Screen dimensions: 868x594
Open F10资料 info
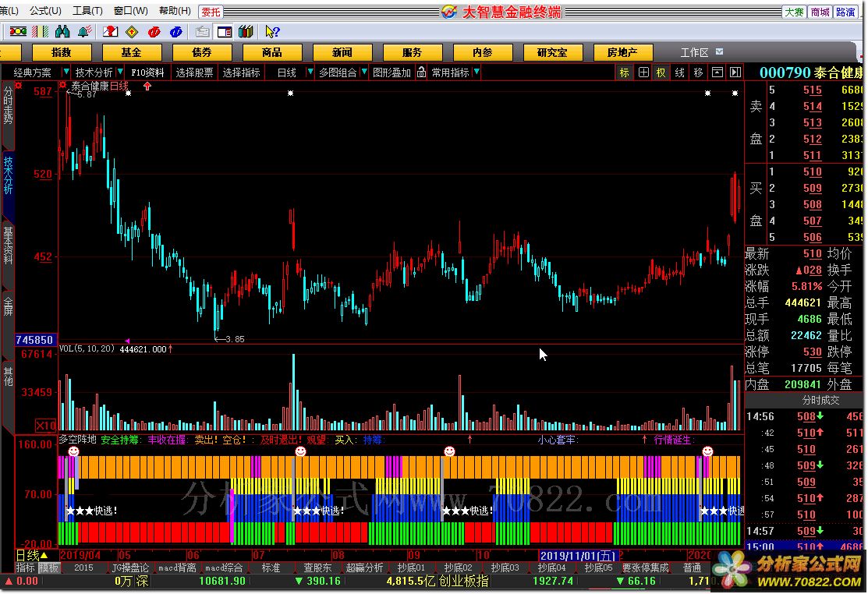coord(147,72)
